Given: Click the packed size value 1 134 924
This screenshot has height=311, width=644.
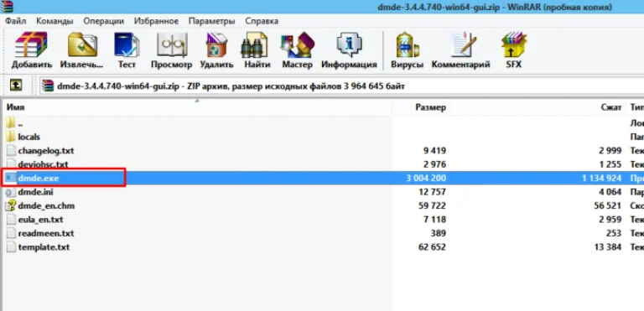Looking at the screenshot, I should point(601,179).
